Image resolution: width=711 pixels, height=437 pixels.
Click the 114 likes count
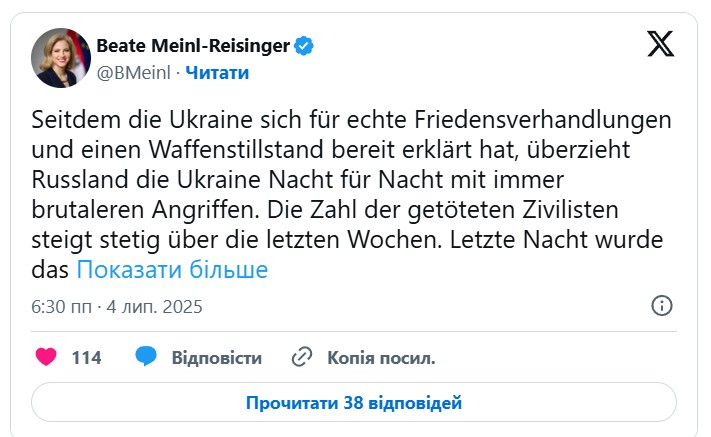[x=86, y=357]
